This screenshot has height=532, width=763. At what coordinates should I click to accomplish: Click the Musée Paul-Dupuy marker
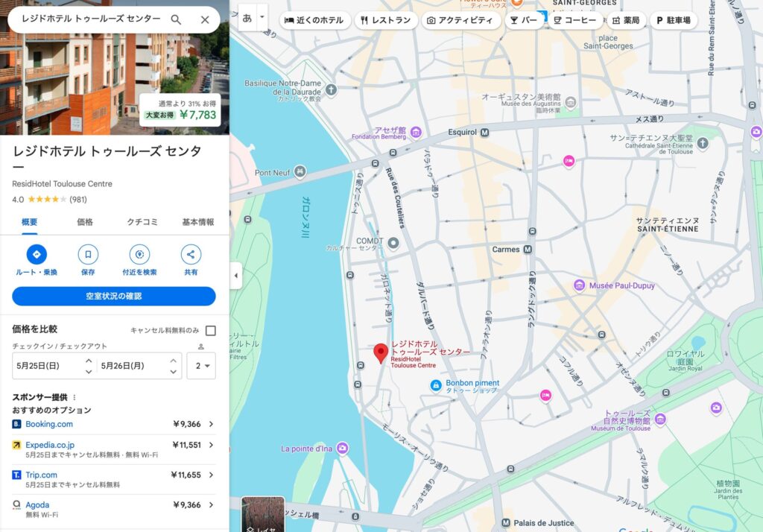[579, 285]
